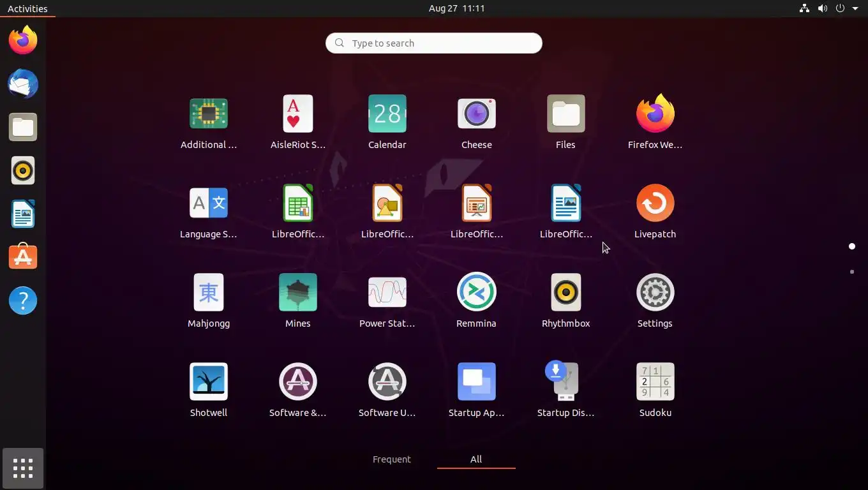This screenshot has height=490, width=868.
Task: Click the Activities button
Action: click(x=27, y=8)
